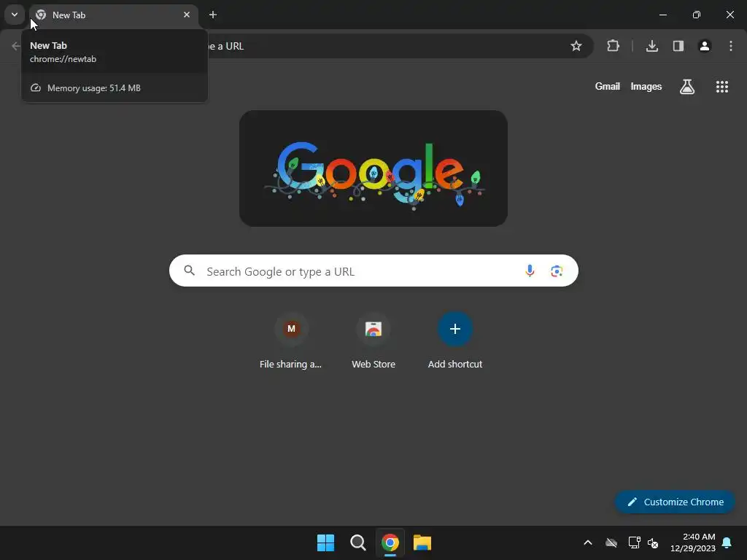Toggle the side panel icon
This screenshot has height=560, width=747.
678,46
